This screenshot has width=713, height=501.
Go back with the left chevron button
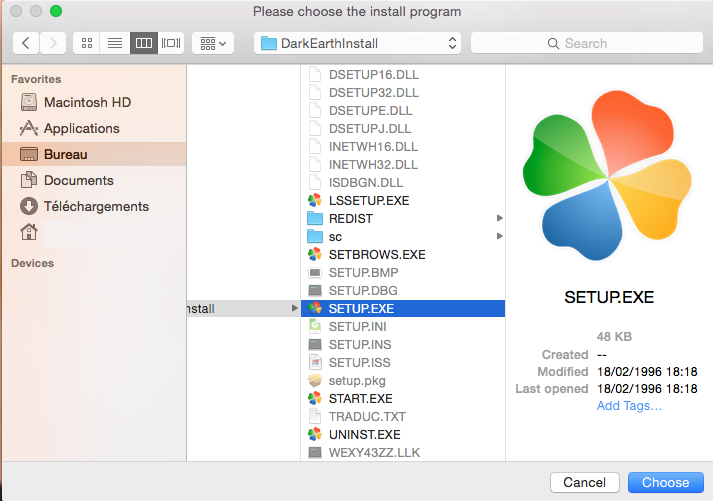click(x=26, y=43)
